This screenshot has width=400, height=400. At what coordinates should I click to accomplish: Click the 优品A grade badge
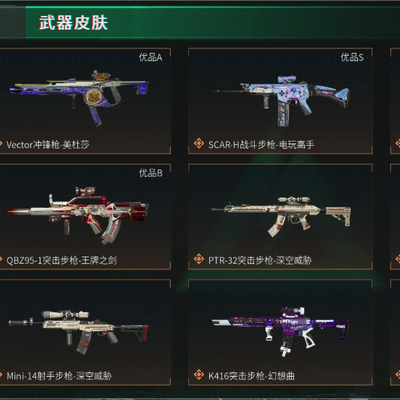coord(151,57)
